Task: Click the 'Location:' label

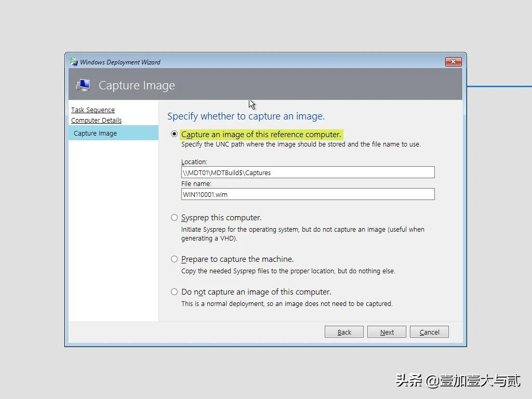Action: click(x=194, y=162)
